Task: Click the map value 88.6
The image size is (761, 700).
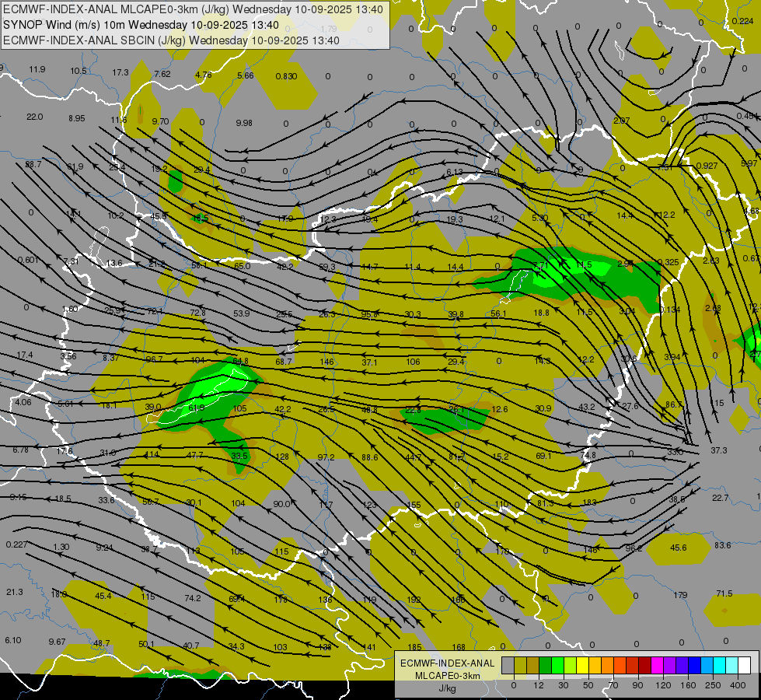Action: pos(369,457)
